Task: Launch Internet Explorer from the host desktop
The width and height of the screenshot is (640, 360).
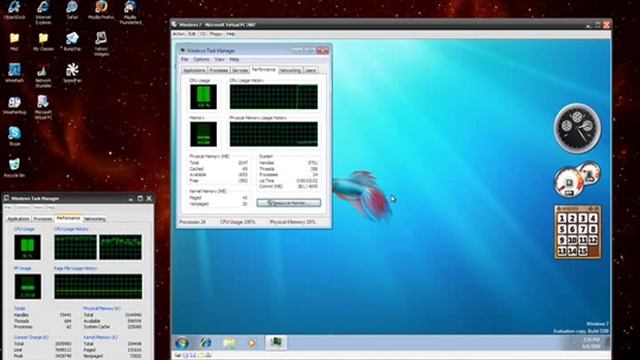Action: point(43,12)
